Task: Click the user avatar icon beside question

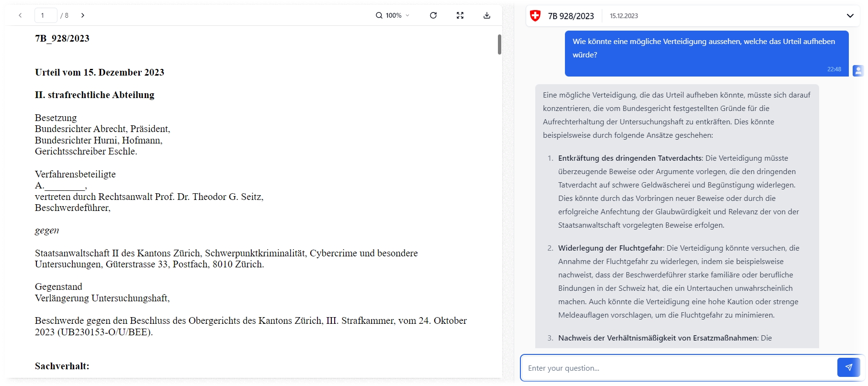Action: 858,71
